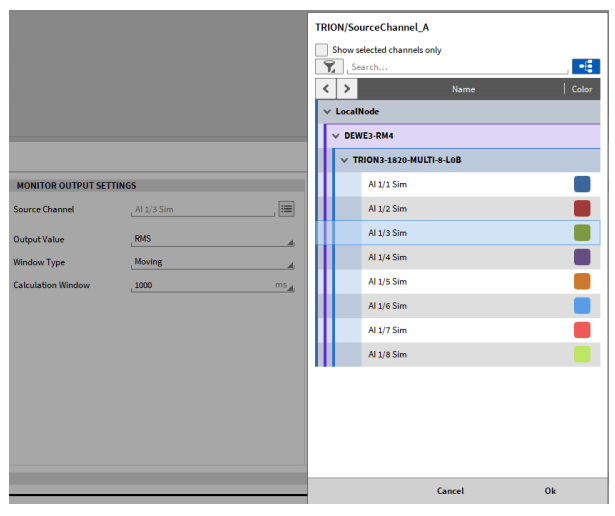Collapse the DEWE3-RM4 tree node
Image resolution: width=615 pixels, height=516 pixels.
(x=336, y=136)
